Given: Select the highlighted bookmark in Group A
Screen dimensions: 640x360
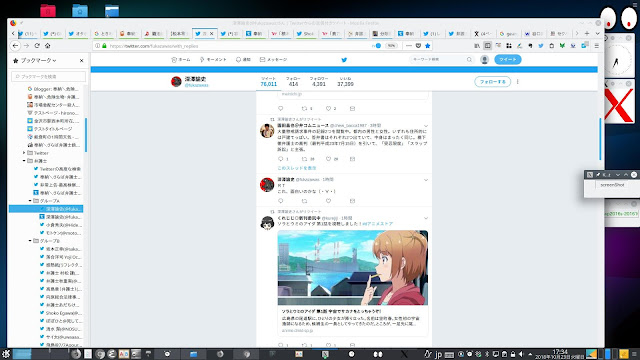Looking at the screenshot, I should [x=46, y=209].
